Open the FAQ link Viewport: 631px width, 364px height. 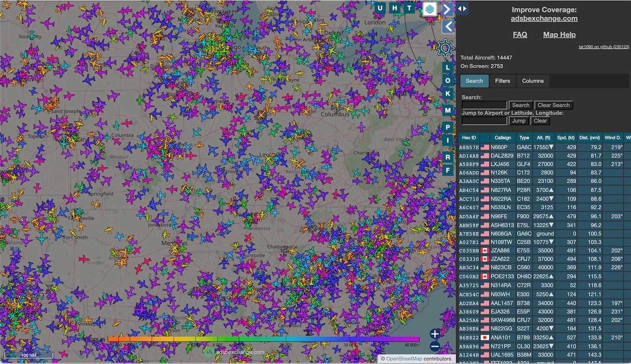point(520,35)
